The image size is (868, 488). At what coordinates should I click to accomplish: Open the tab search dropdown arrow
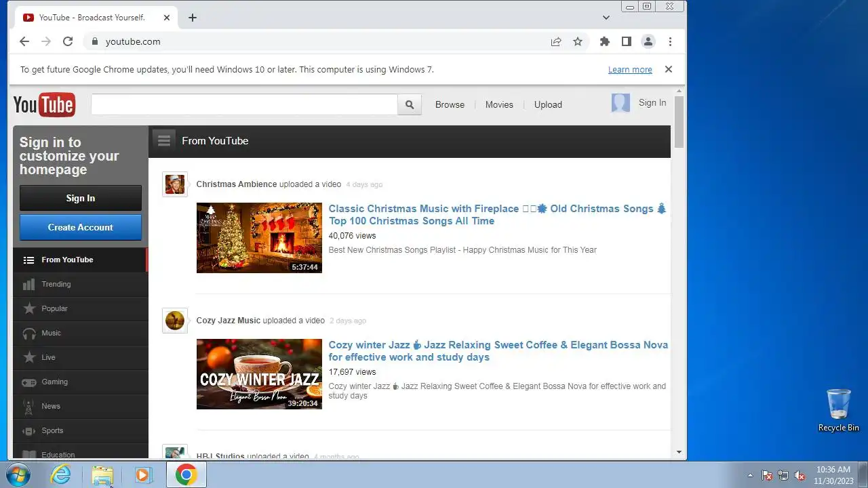click(x=606, y=18)
